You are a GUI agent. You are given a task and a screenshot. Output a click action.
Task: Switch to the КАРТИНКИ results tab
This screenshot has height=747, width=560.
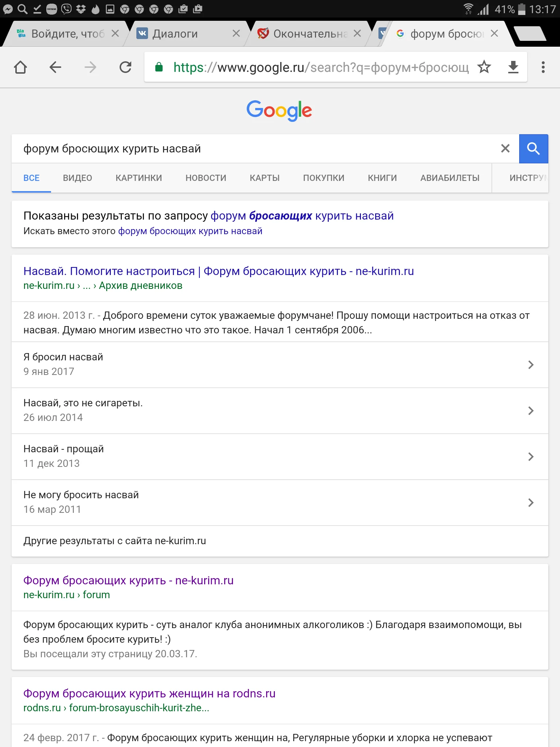point(139,178)
